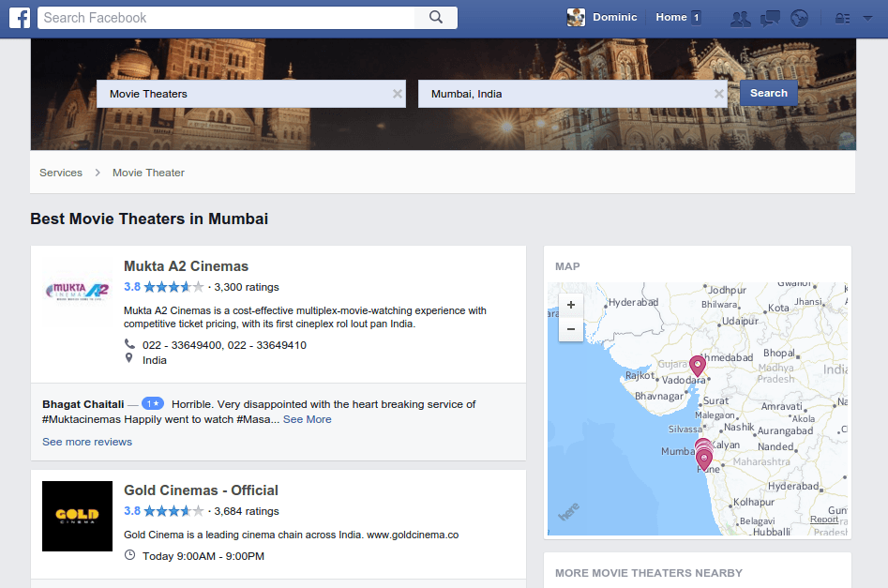Click the location pin icon near India
Screen dimensions: 888x588
(x=128, y=359)
